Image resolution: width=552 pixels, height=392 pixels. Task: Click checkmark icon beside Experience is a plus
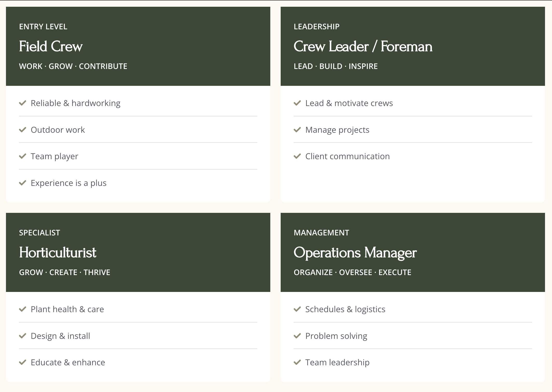tap(23, 183)
